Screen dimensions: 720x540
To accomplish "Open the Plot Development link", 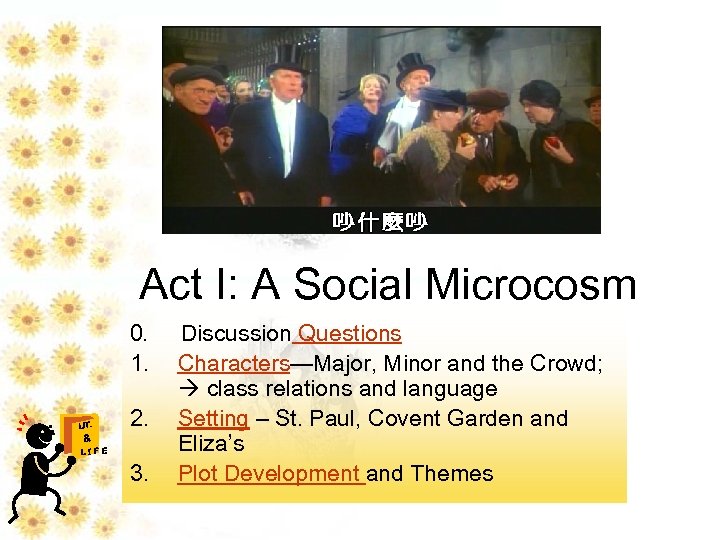I will 270,473.
